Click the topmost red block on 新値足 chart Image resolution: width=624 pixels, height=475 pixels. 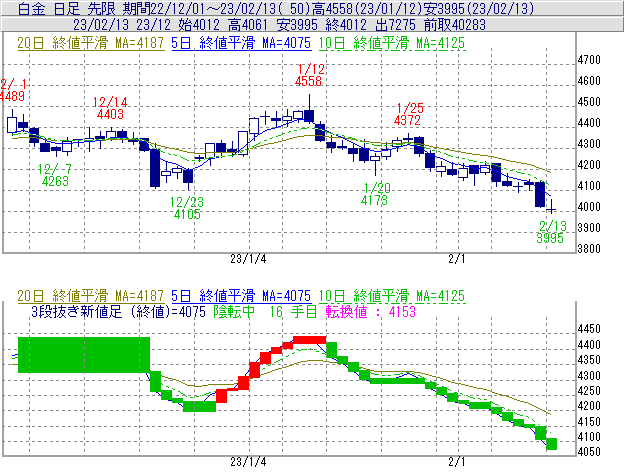tap(310, 340)
